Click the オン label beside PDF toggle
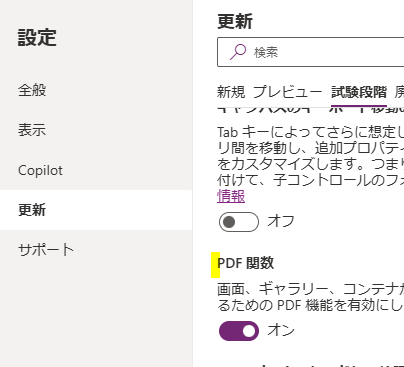 (281, 330)
